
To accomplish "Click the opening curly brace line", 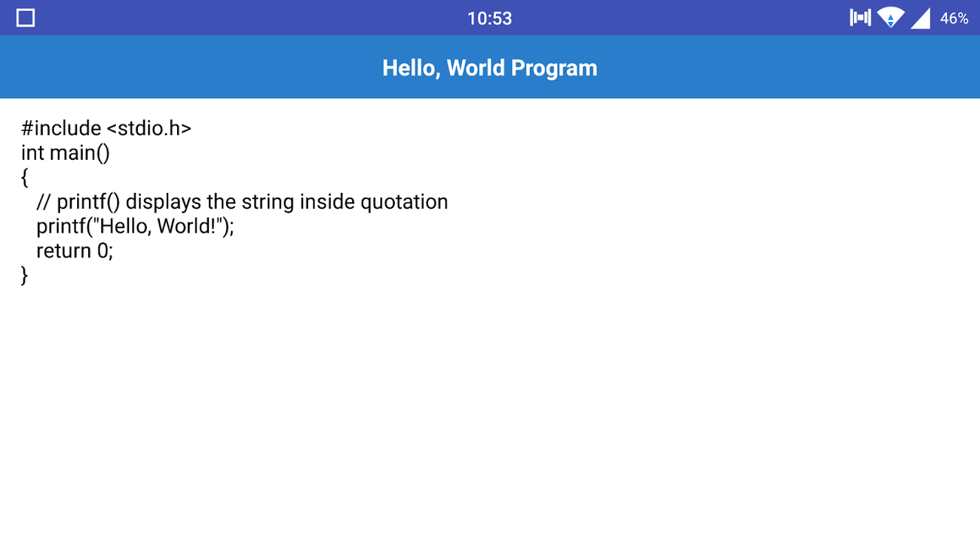I will pos(25,177).
